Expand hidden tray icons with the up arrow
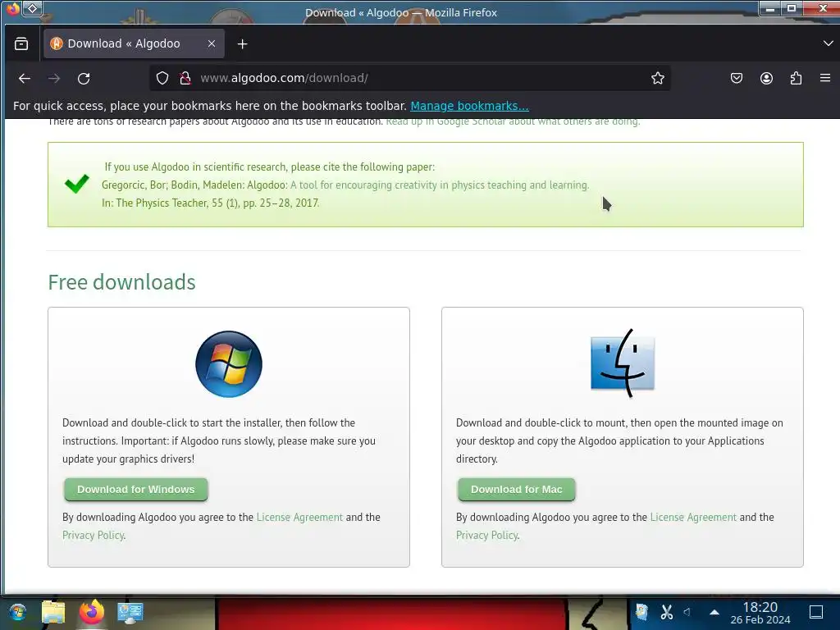Viewport: 840px width, 630px height. point(714,612)
